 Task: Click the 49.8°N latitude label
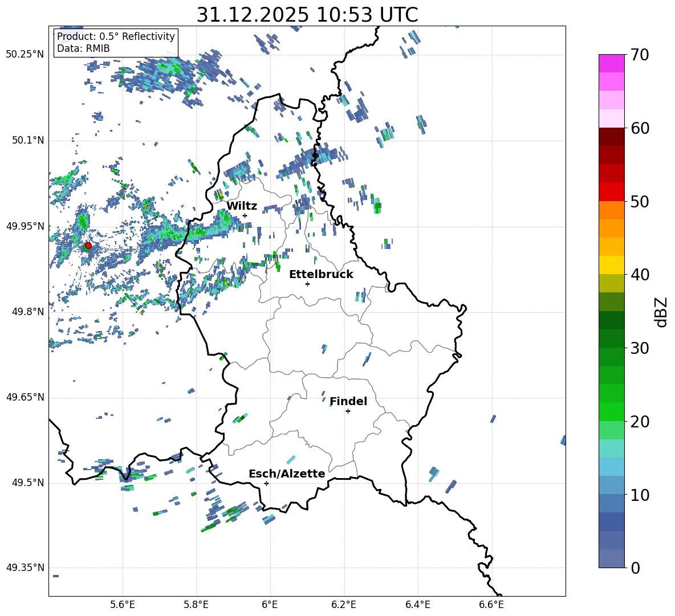click(x=27, y=312)
